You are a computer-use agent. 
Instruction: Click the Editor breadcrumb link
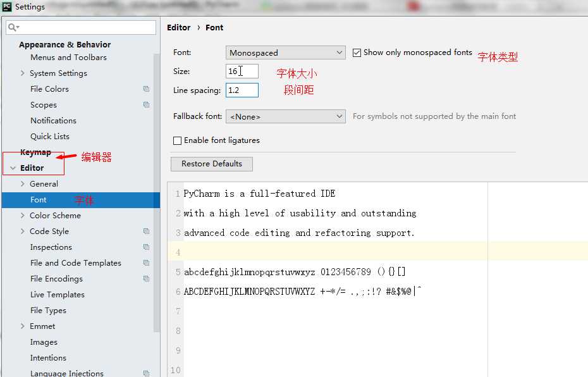[178, 27]
